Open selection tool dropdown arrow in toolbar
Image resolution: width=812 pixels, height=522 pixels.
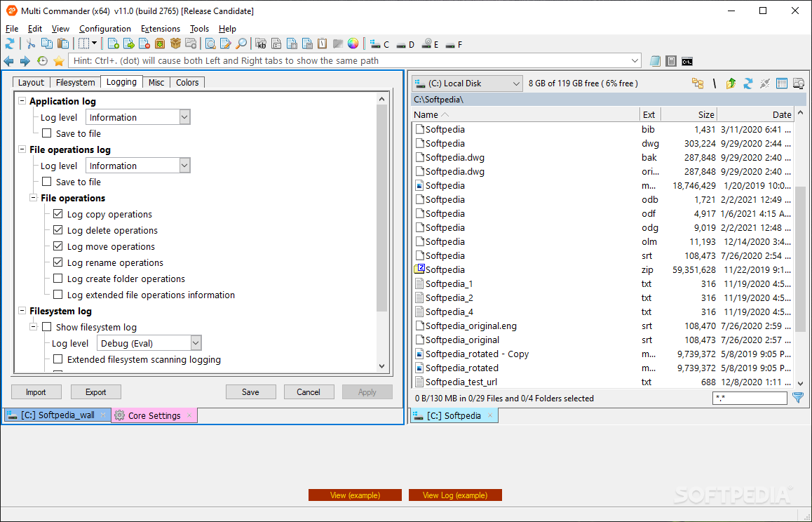(94, 44)
